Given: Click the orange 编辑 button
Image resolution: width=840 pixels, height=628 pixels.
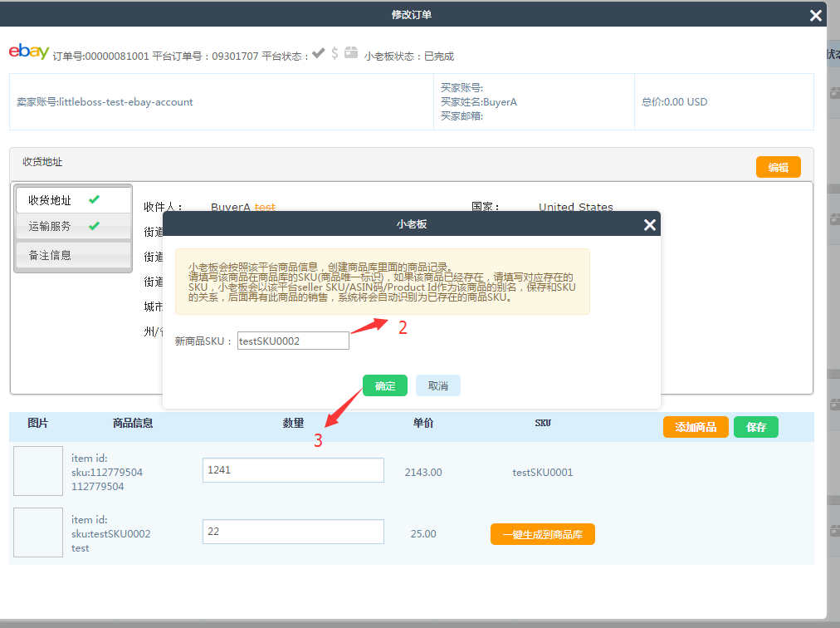Looking at the screenshot, I should click(x=778, y=167).
